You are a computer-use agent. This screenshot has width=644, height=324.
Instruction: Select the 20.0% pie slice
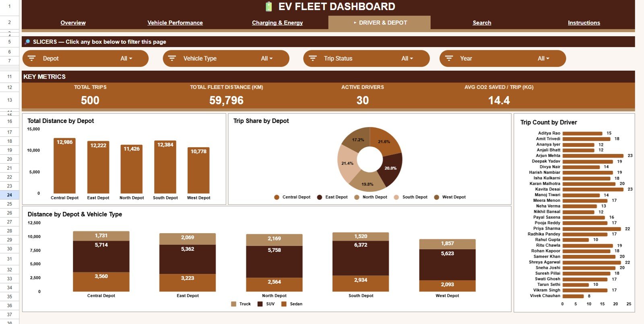[x=392, y=169]
